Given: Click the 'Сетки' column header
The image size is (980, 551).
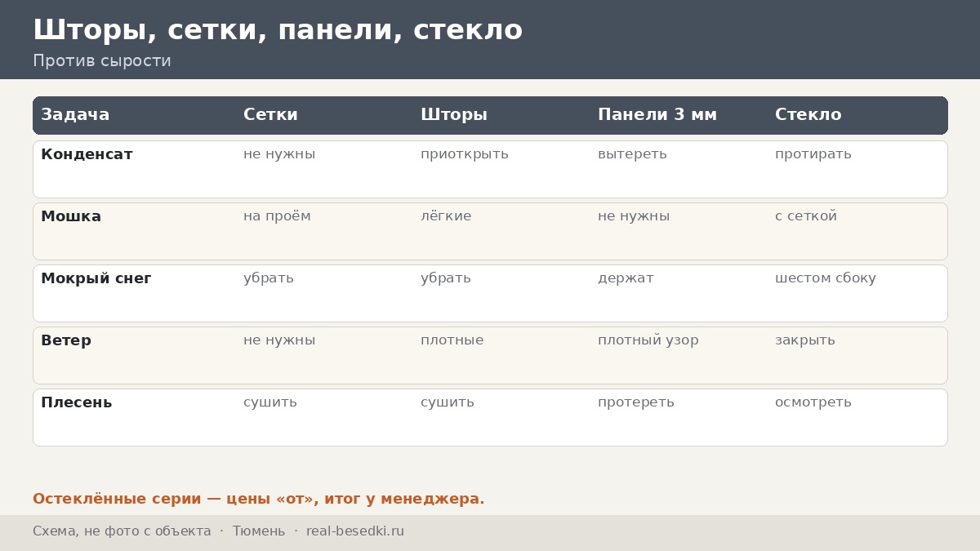Looking at the screenshot, I should tap(270, 115).
